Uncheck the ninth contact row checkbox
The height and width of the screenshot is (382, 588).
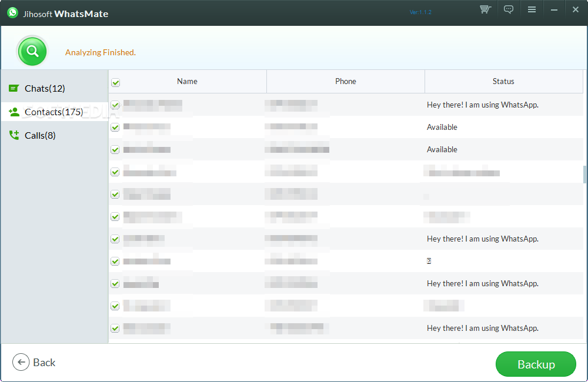coord(115,284)
